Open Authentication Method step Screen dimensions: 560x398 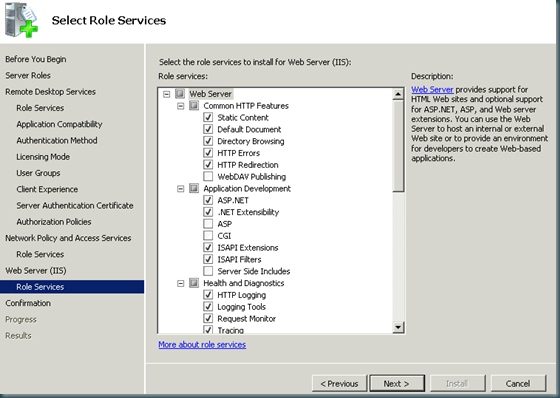(x=57, y=140)
